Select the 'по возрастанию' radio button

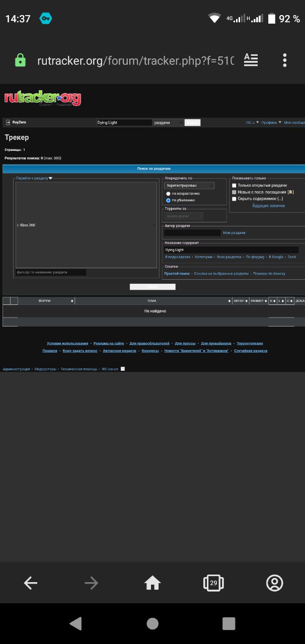(168, 193)
